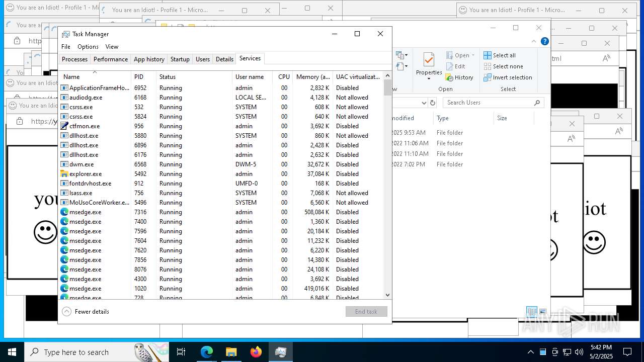Sort by the User name column
644x362 pixels.
pos(252,77)
